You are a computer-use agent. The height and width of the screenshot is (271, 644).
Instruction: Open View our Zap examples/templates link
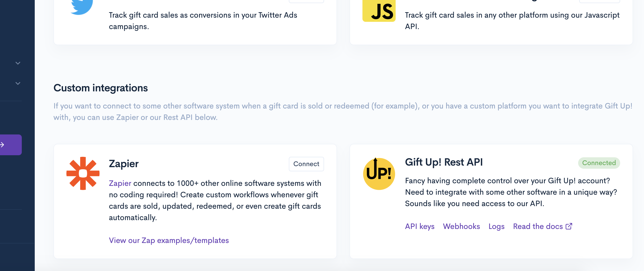point(169,240)
